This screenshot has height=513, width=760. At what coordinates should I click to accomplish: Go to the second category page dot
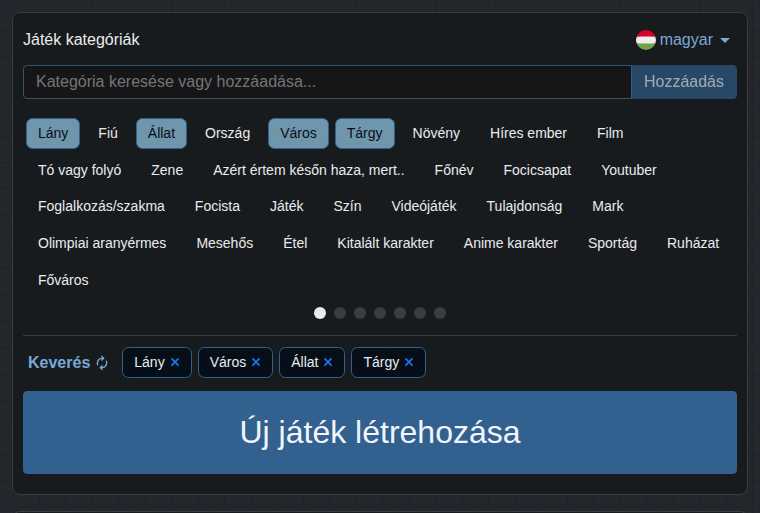(340, 313)
